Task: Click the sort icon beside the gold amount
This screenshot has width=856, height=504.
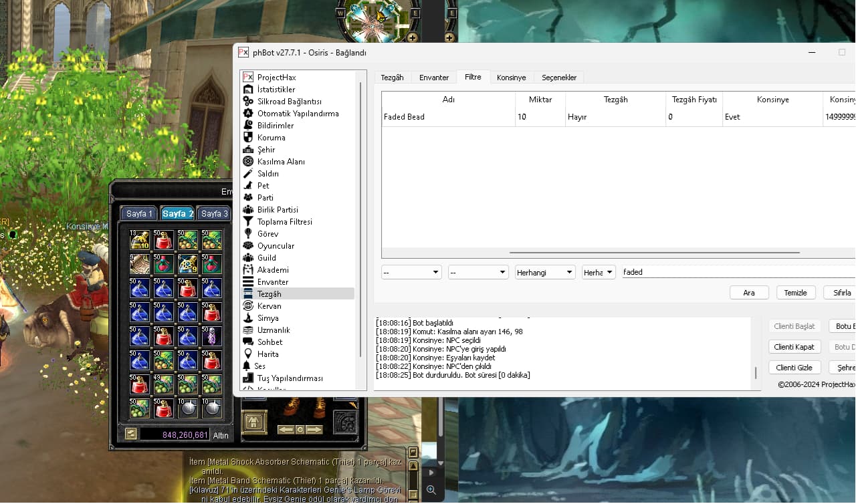Action: tap(131, 434)
